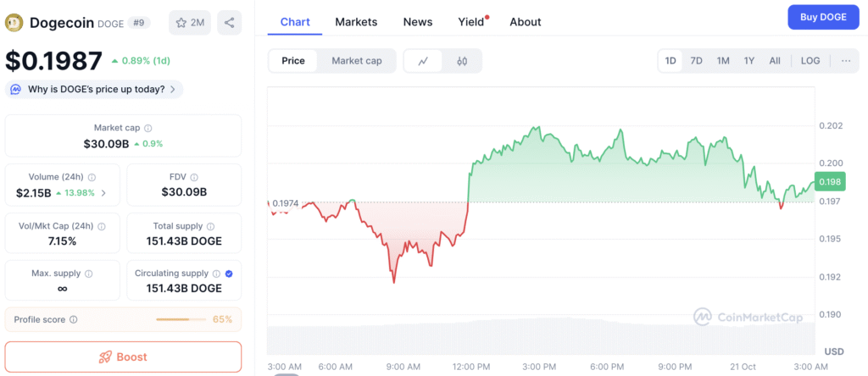868x376 pixels.
Task: Switch to candlestick chart icon
Action: point(462,61)
